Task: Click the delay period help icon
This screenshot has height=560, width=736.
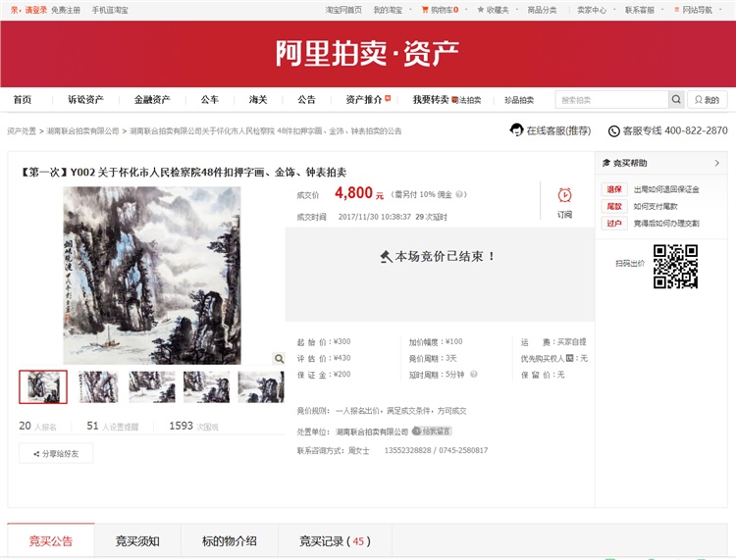Action: pos(474,375)
